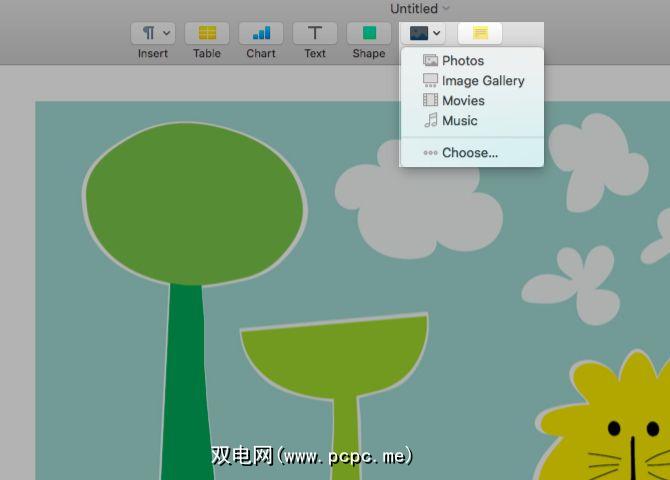The width and height of the screenshot is (670, 480).
Task: Add a Comment with the yellow note icon
Action: point(480,33)
